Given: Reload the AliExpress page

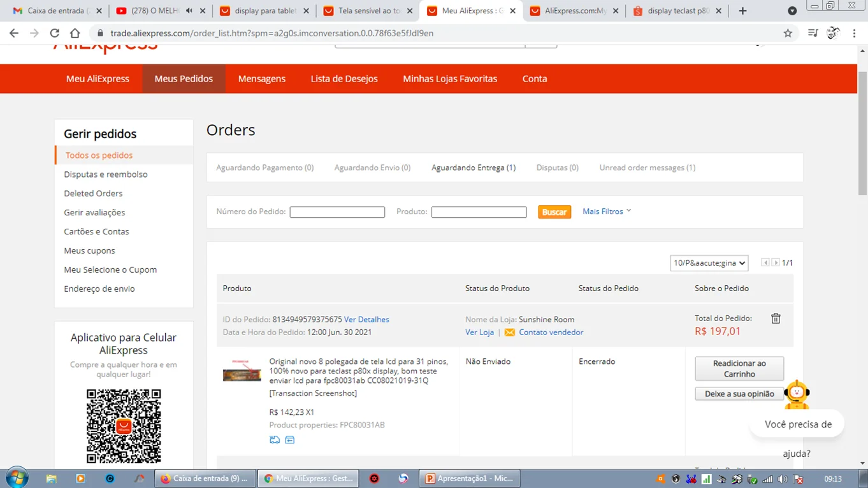Looking at the screenshot, I should pyautogui.click(x=55, y=33).
